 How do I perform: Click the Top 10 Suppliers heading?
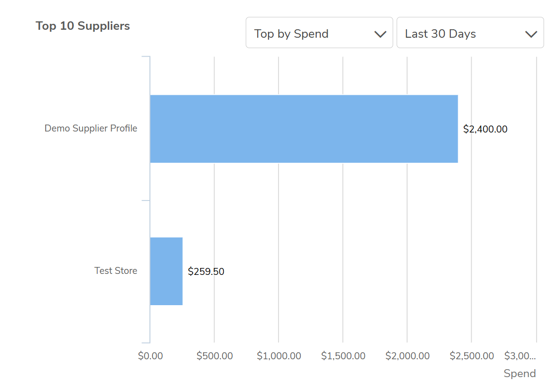click(x=83, y=26)
